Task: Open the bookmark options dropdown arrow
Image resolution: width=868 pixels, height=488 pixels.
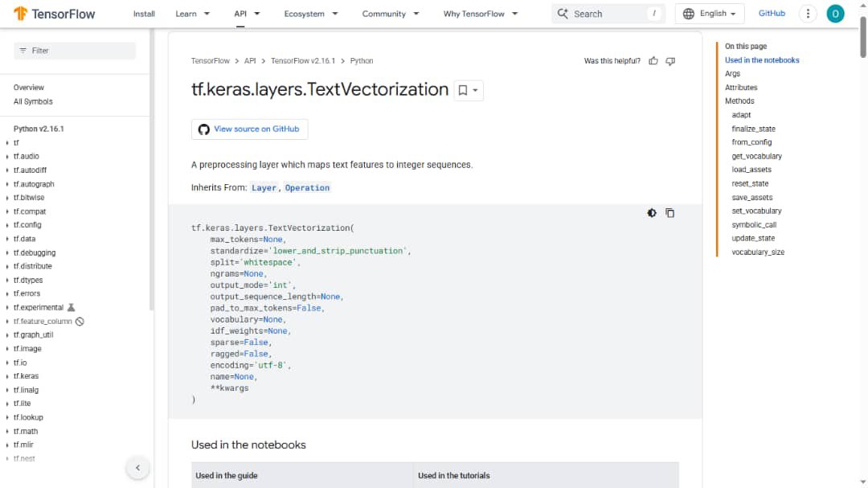Action: tap(473, 90)
